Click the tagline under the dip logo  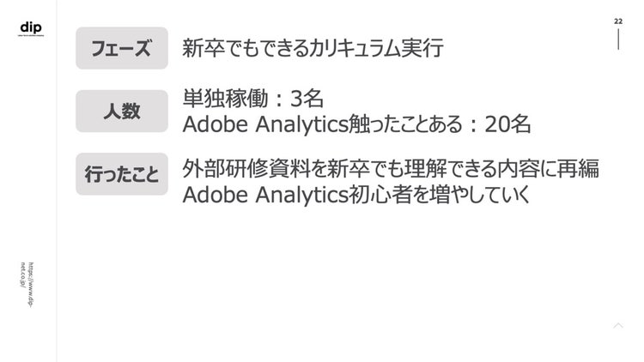(31, 36)
